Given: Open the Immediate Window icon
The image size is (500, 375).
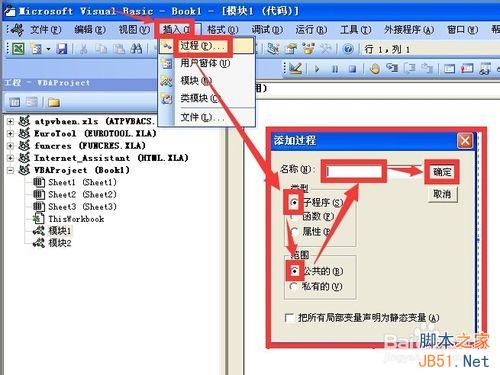Looking at the screenshot, I should pyautogui.click(x=467, y=68).
